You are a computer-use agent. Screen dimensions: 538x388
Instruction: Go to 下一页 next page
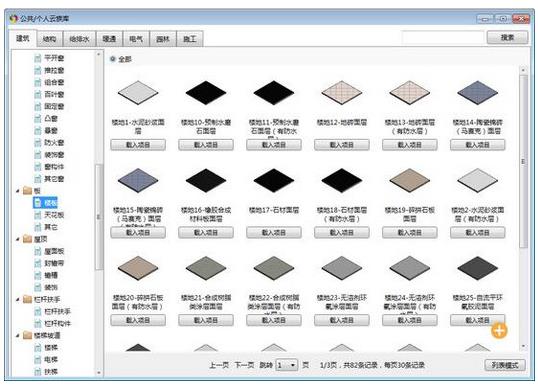244,365
